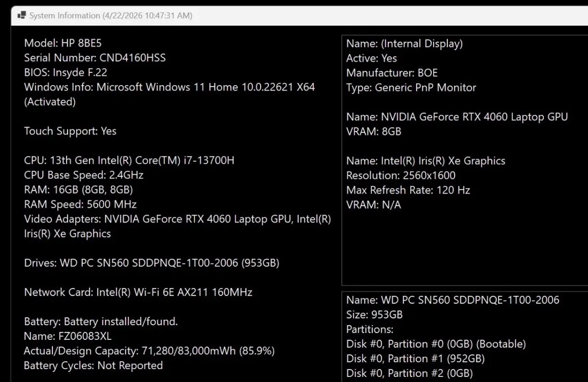588x382 pixels.
Task: Select "Serial Number: CND4160HSS" line
Action: [x=95, y=58]
